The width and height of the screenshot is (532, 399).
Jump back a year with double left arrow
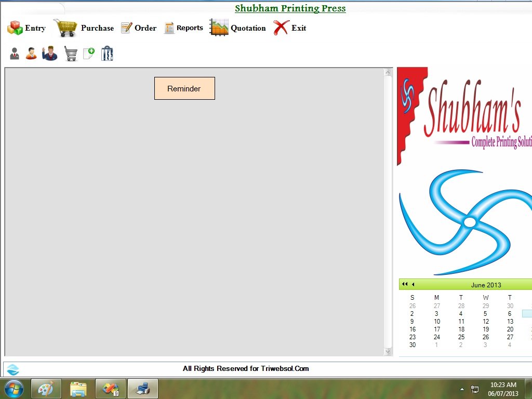coord(404,284)
